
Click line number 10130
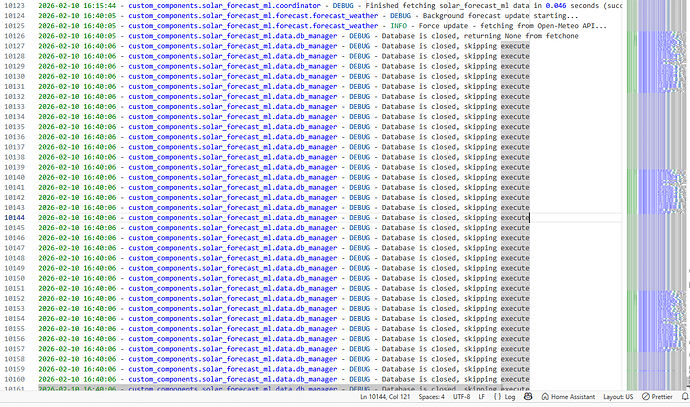coord(15,77)
